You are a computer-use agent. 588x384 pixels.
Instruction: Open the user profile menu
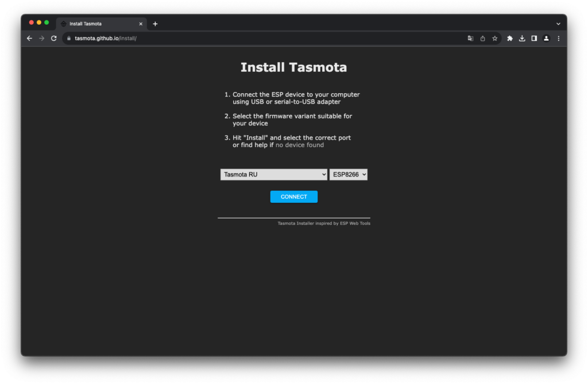(x=547, y=39)
